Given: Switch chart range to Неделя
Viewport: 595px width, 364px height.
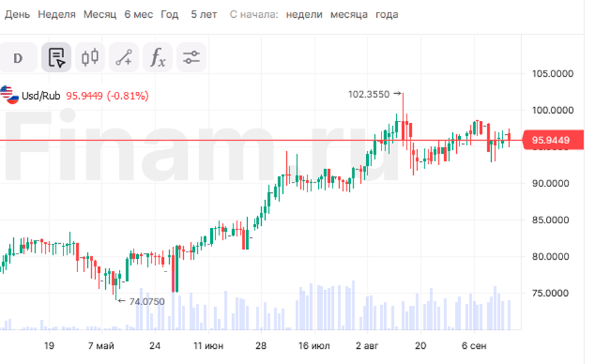Looking at the screenshot, I should (x=57, y=15).
